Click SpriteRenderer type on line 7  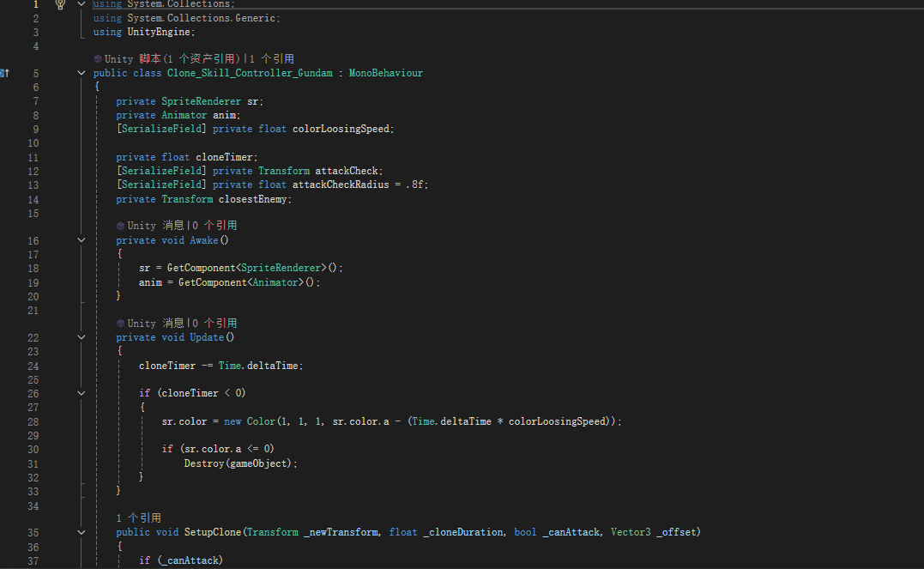(x=202, y=101)
